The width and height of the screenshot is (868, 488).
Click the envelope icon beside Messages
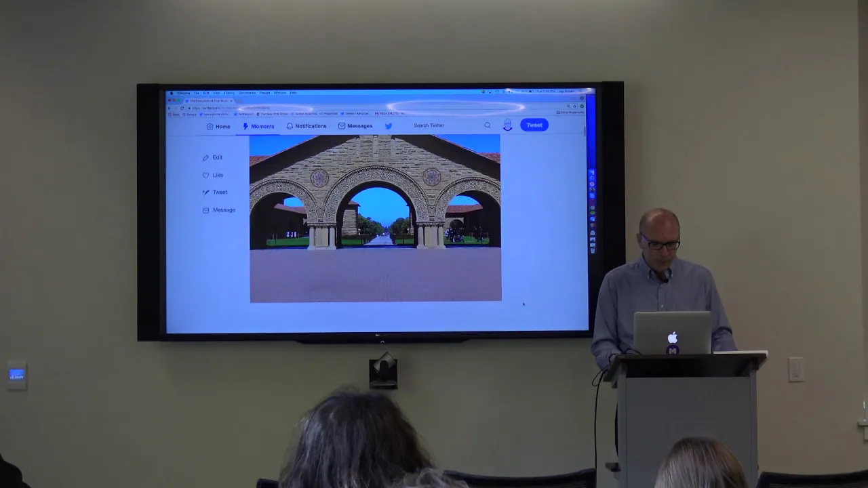342,126
